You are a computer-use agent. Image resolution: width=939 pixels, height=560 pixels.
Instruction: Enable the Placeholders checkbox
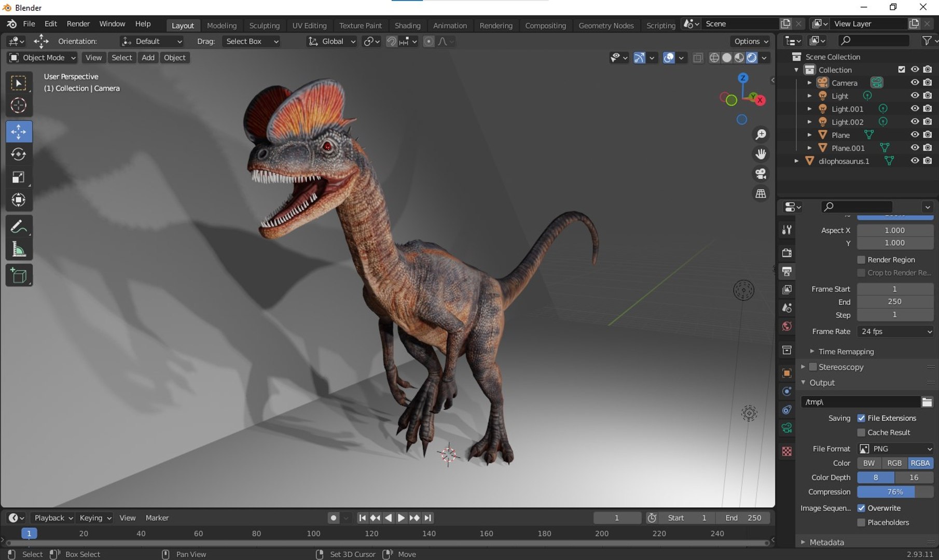(861, 523)
